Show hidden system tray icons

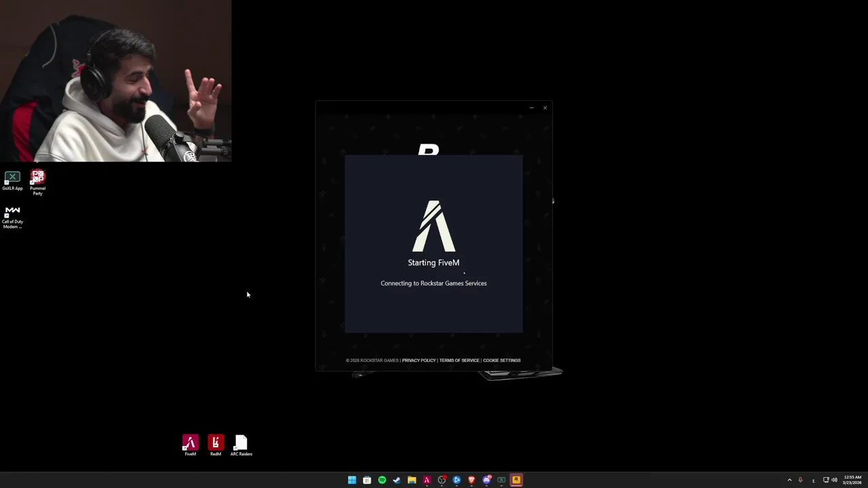pyautogui.click(x=789, y=480)
